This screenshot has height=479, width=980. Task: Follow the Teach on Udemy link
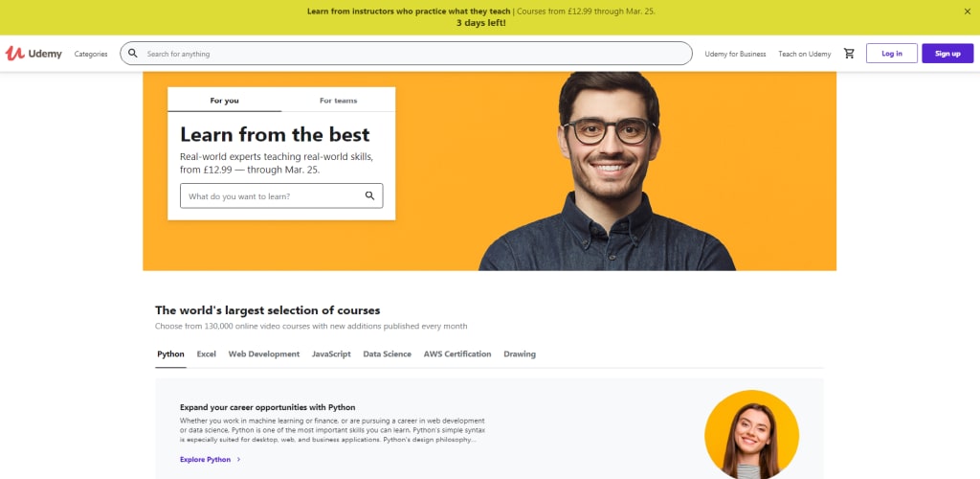tap(804, 54)
